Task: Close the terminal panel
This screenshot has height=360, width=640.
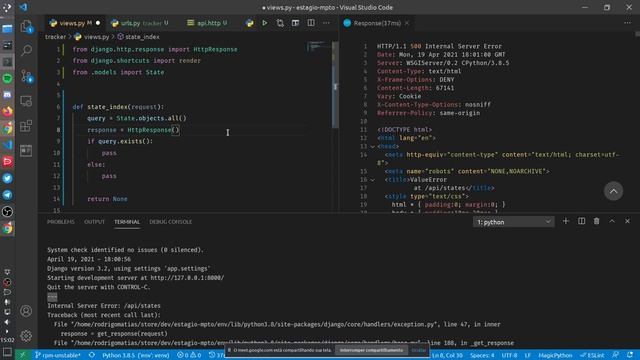Action: click(627, 221)
